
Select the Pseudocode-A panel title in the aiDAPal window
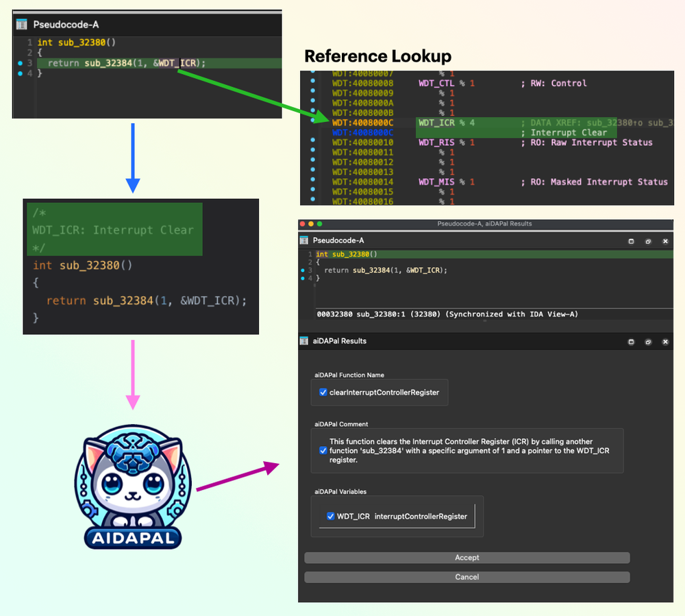pyautogui.click(x=338, y=241)
